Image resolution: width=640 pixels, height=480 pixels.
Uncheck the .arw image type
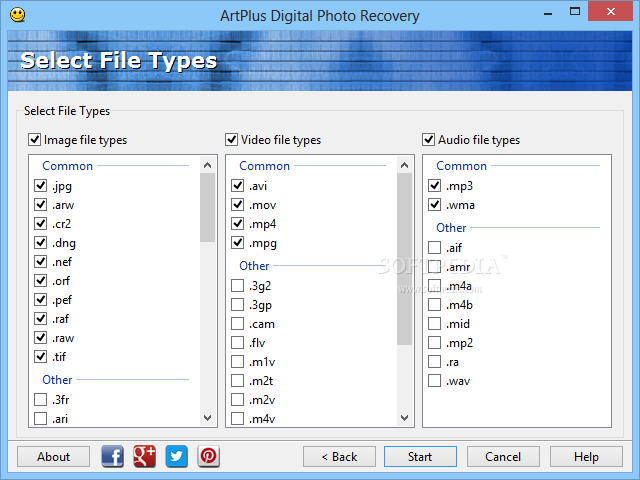click(40, 204)
